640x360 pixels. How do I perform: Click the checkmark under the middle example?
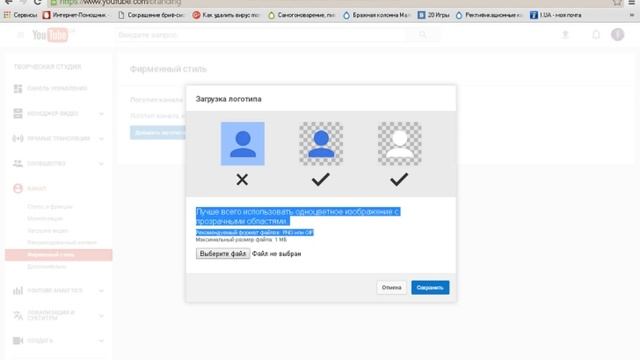click(320, 179)
